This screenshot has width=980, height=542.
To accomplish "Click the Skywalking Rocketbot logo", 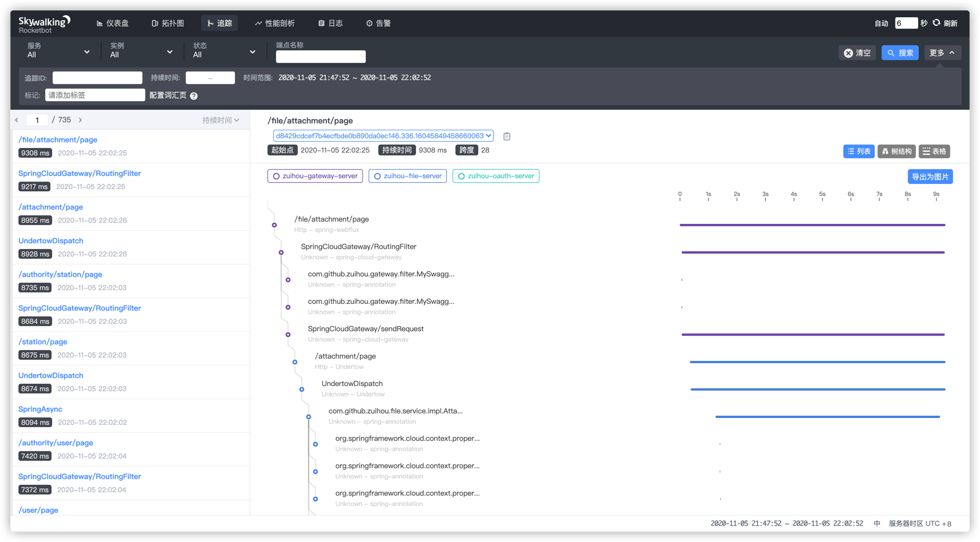I will [45, 24].
